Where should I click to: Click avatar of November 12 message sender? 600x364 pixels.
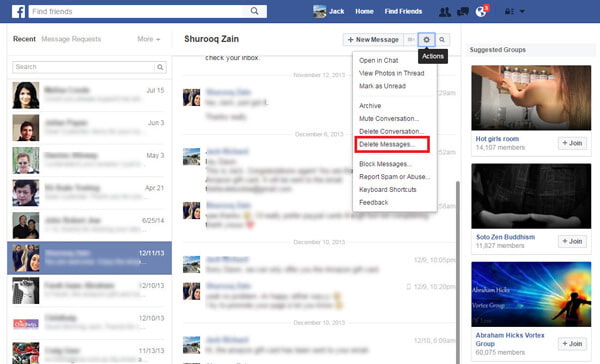191,97
